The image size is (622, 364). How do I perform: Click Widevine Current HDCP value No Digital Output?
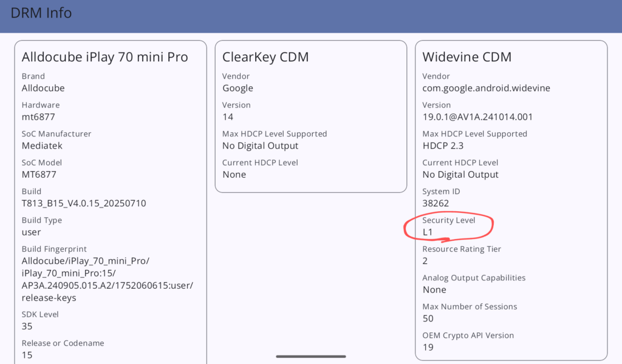pos(460,175)
